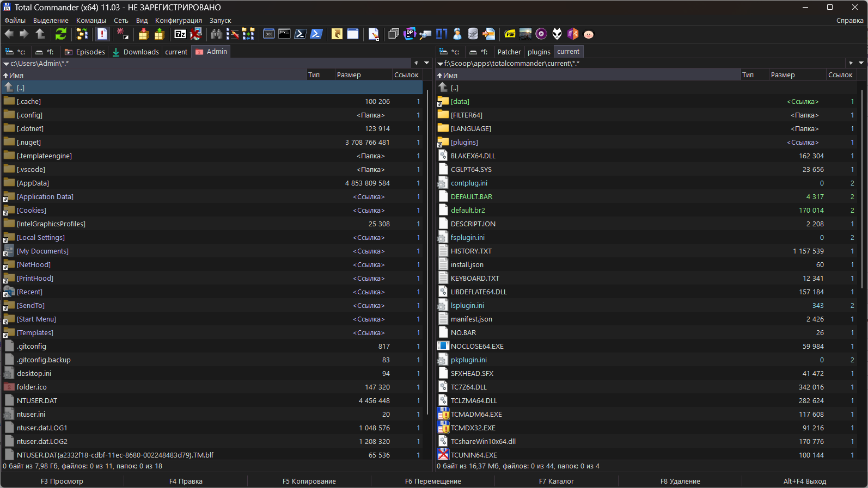Launch the 7z toolbar icon
The width and height of the screenshot is (868, 488).
180,34
